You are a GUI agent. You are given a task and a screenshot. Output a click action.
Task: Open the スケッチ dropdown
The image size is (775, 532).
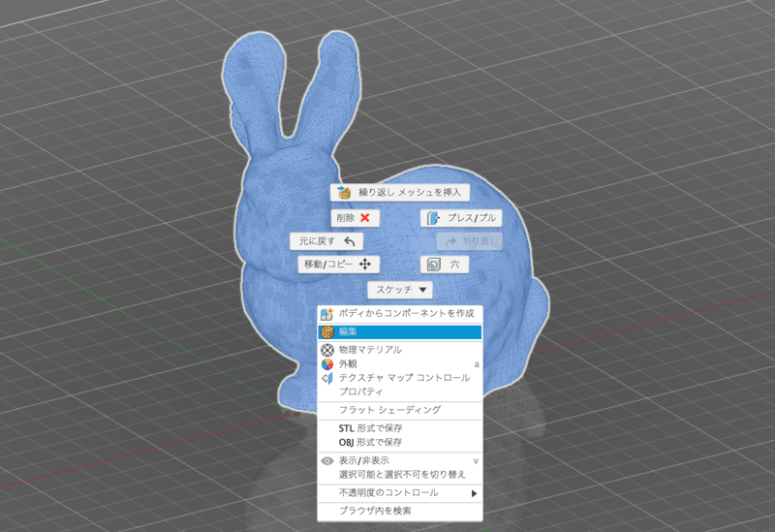pyautogui.click(x=400, y=290)
